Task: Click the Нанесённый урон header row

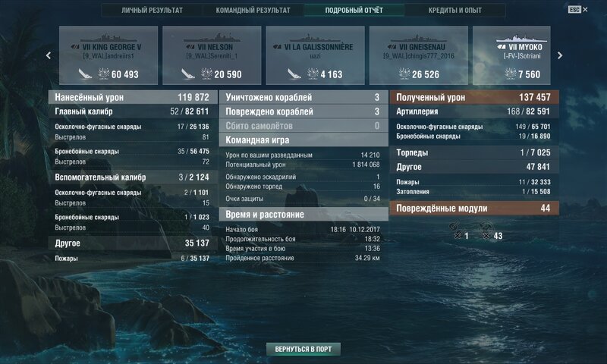Action: point(133,97)
